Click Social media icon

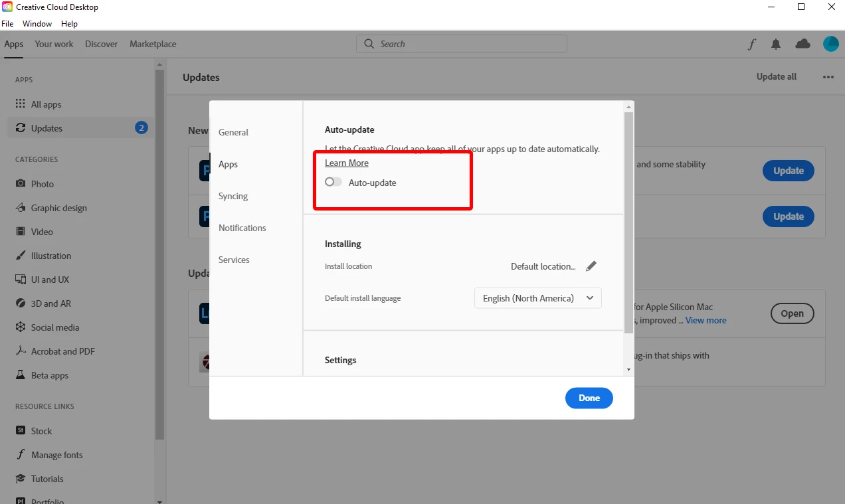click(x=21, y=327)
